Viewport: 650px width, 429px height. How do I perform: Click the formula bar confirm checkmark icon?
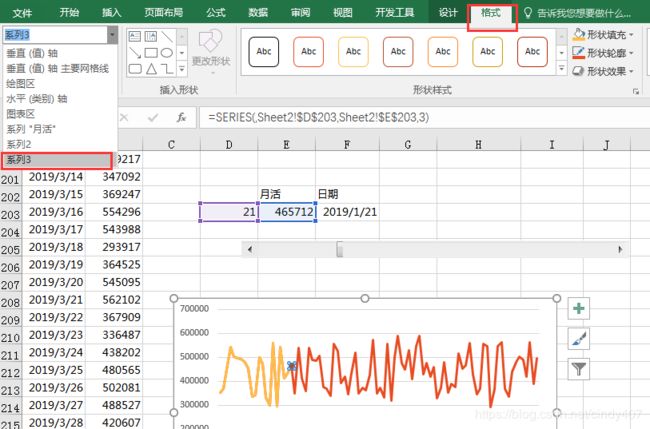click(153, 118)
